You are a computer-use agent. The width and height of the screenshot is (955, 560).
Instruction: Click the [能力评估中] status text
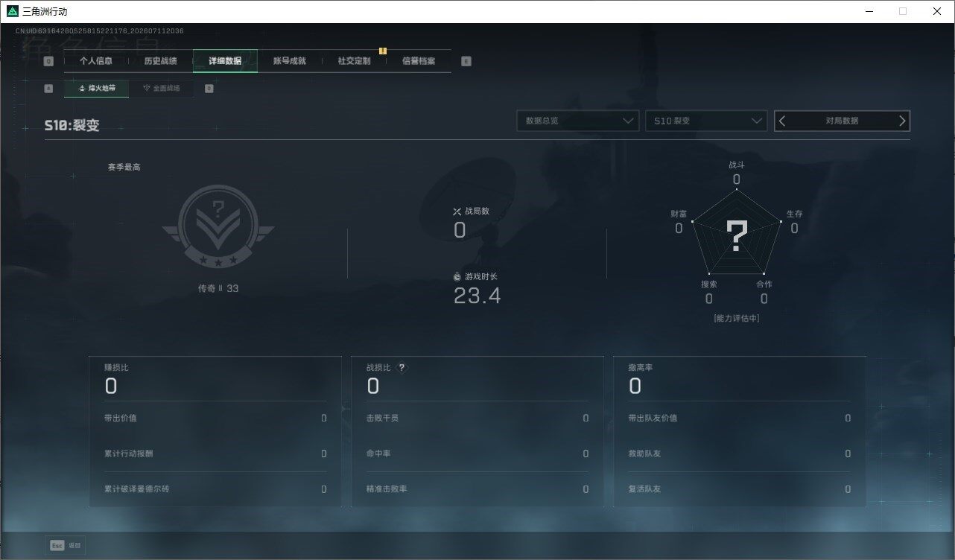click(x=737, y=318)
